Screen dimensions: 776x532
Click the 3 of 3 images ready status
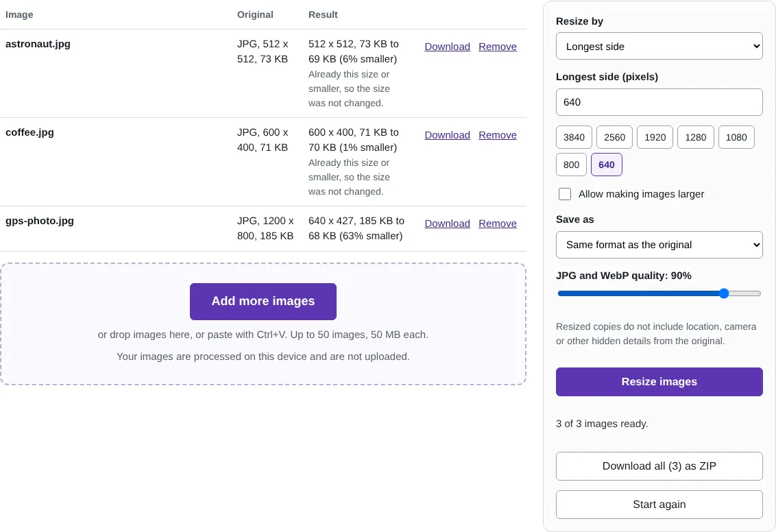click(602, 424)
